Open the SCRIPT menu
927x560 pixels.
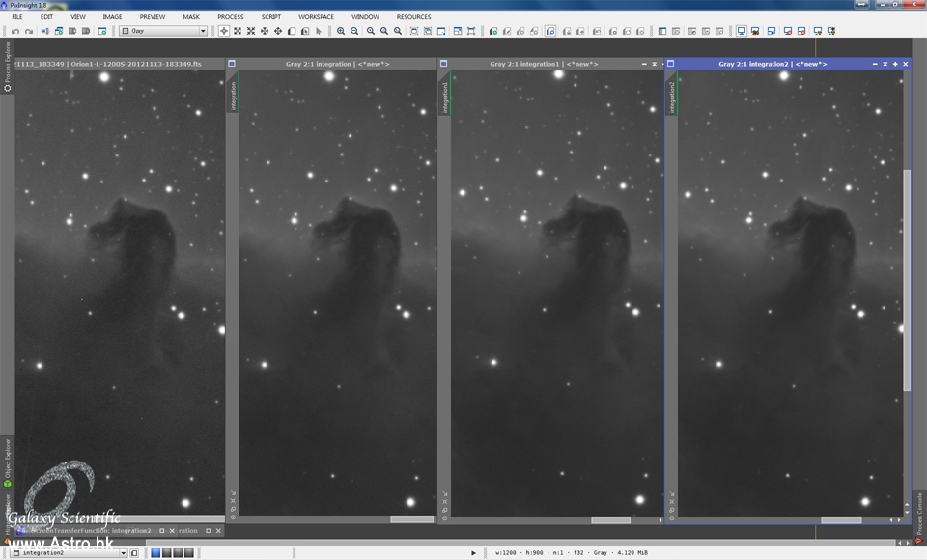[270, 17]
